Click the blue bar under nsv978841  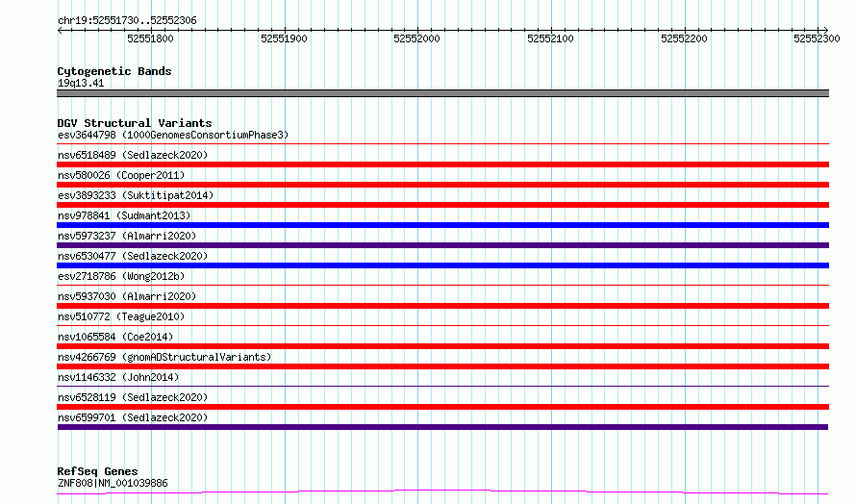(442, 225)
